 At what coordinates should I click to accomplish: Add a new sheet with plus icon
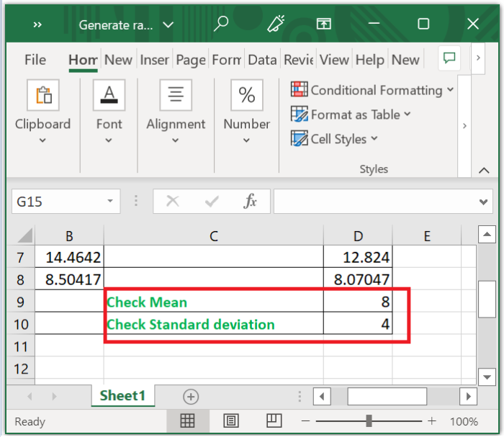point(191,397)
